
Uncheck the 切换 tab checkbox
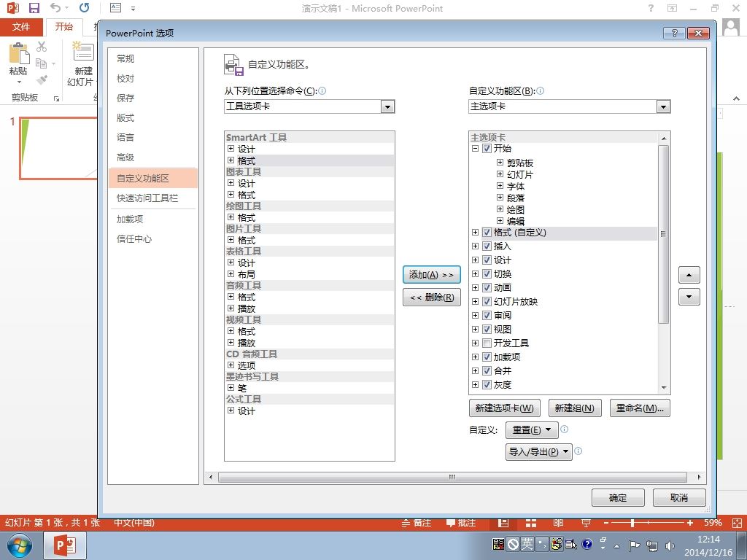487,274
